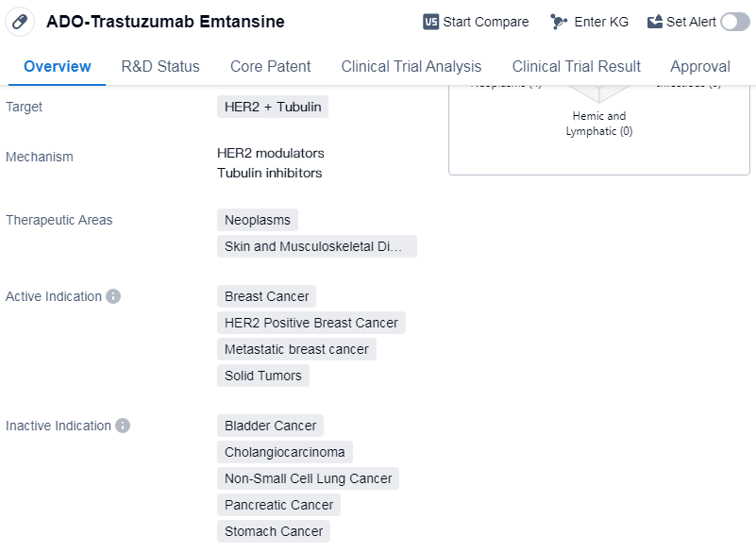
Task: Select the Metastatic breast cancer indication
Action: coord(296,349)
